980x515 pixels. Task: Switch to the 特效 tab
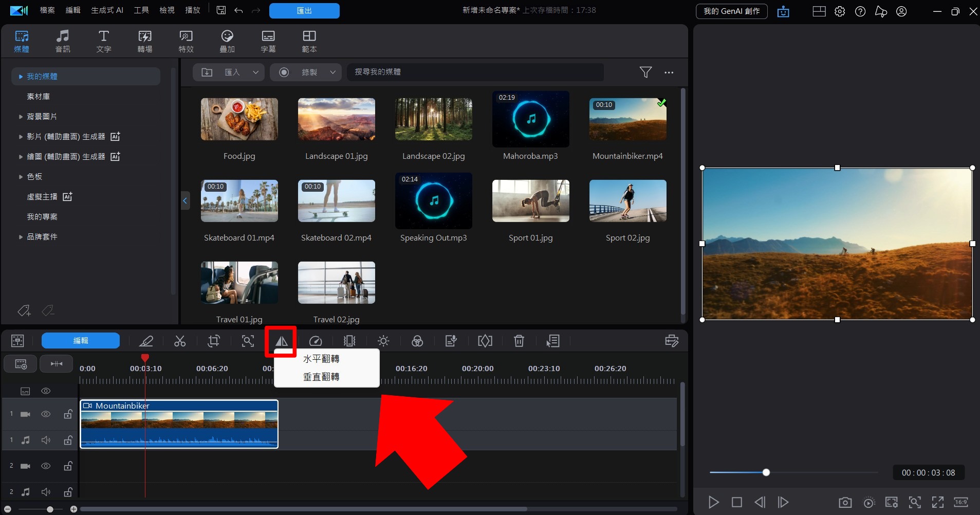click(186, 41)
